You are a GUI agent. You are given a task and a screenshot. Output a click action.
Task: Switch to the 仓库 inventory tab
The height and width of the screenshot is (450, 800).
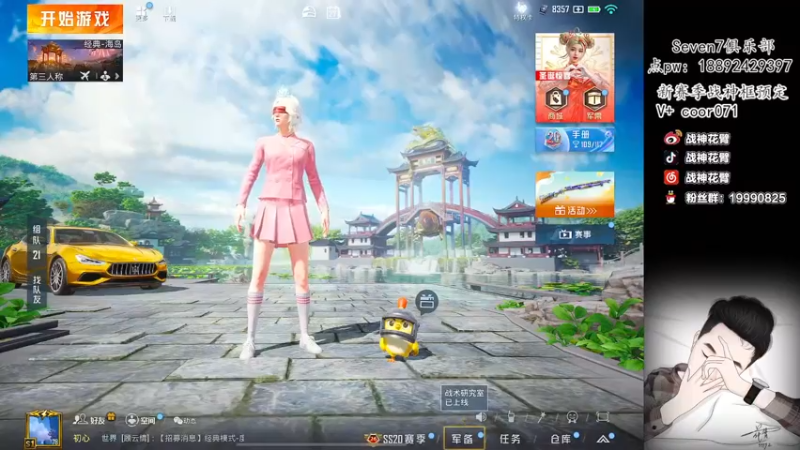[561, 438]
